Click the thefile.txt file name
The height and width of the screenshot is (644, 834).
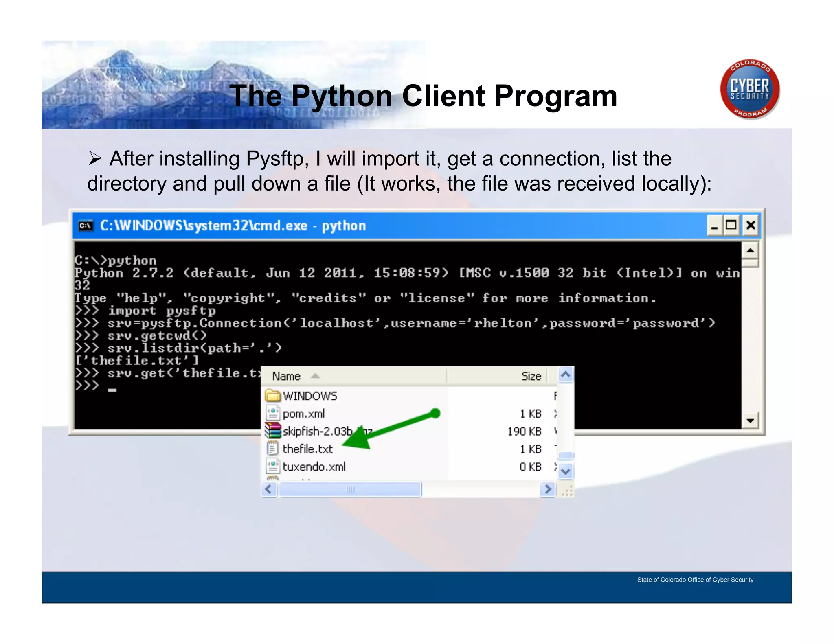(307, 449)
